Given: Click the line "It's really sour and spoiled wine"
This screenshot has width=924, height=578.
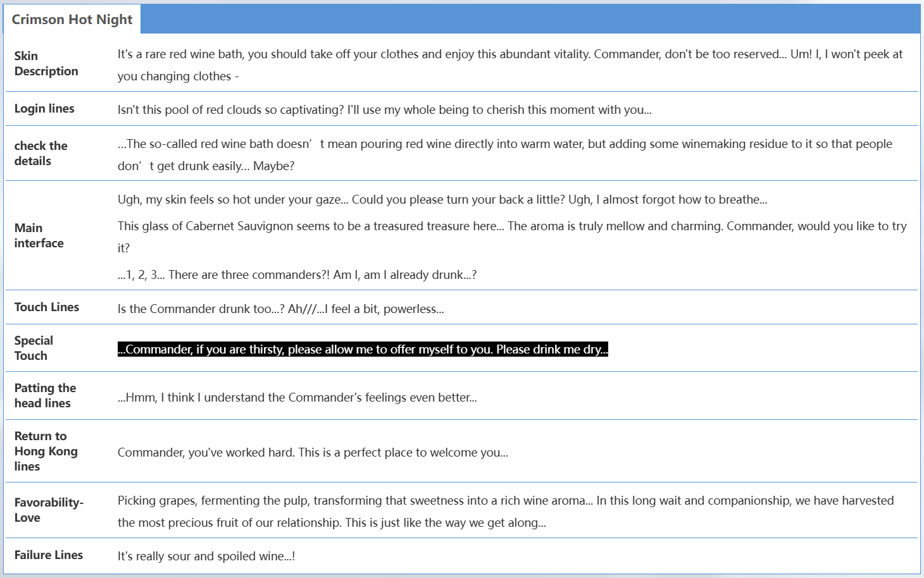Looking at the screenshot, I should point(206,556).
